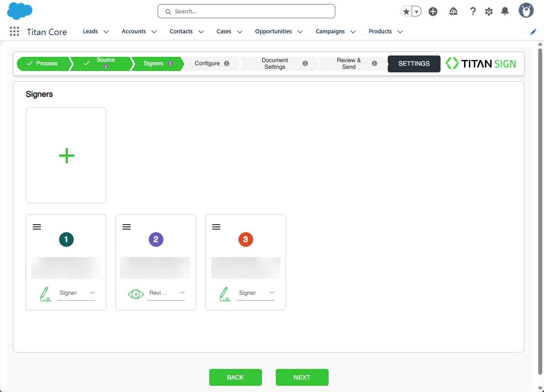Screen dimensions: 544x392
Task: Click the BACK button
Action: pyautogui.click(x=235, y=377)
